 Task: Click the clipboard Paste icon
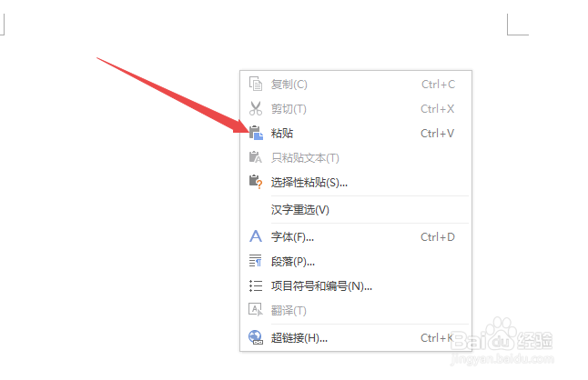coord(256,133)
